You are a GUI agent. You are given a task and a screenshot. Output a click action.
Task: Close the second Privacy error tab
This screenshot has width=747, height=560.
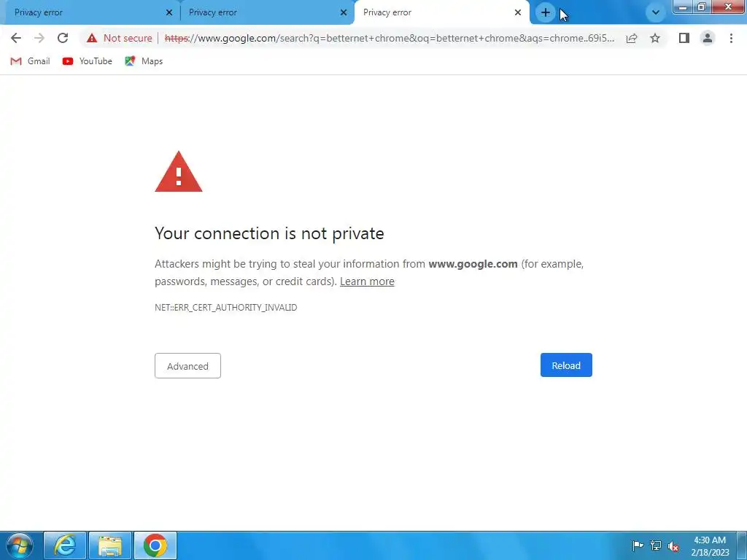[344, 12]
